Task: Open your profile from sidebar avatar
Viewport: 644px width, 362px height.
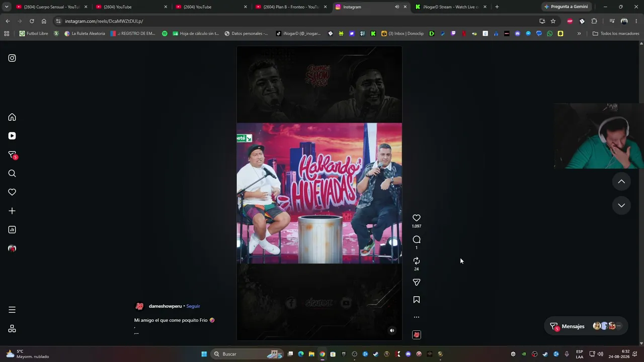Action: point(12,248)
